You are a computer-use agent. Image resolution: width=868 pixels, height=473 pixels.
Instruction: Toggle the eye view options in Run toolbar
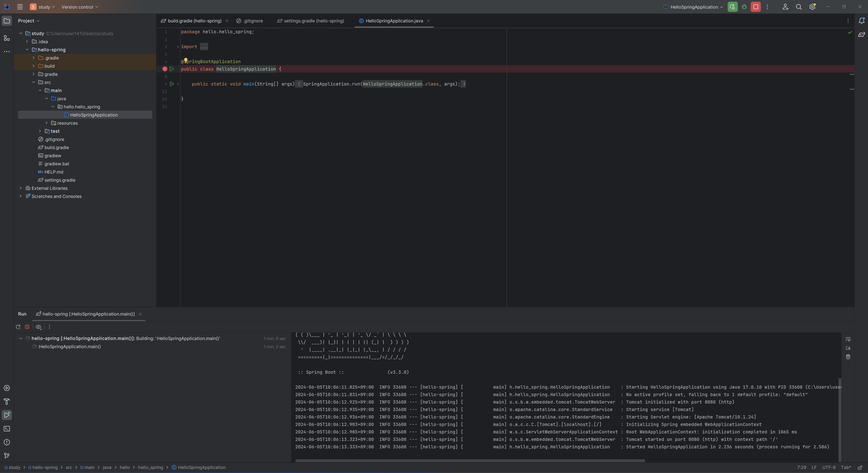tap(38, 327)
